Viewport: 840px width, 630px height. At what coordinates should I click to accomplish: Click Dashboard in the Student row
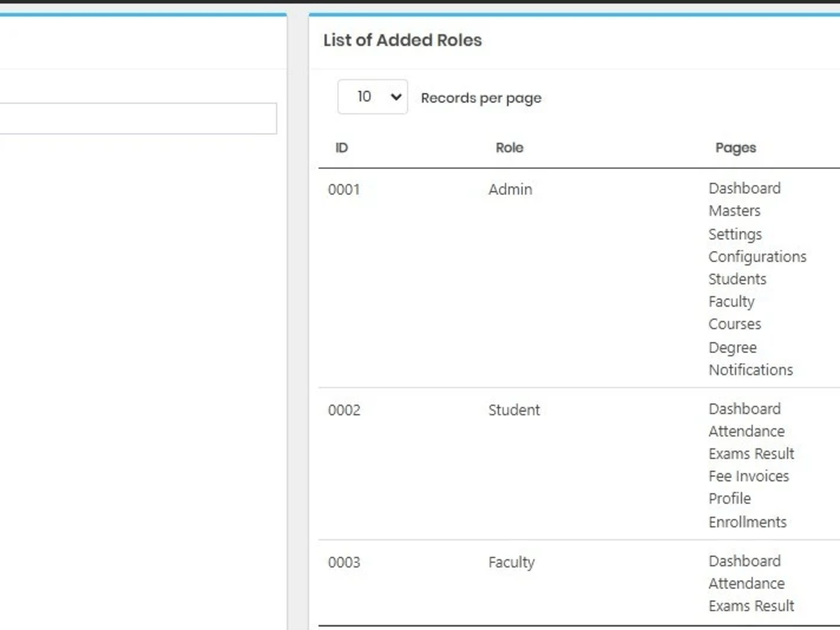point(744,409)
